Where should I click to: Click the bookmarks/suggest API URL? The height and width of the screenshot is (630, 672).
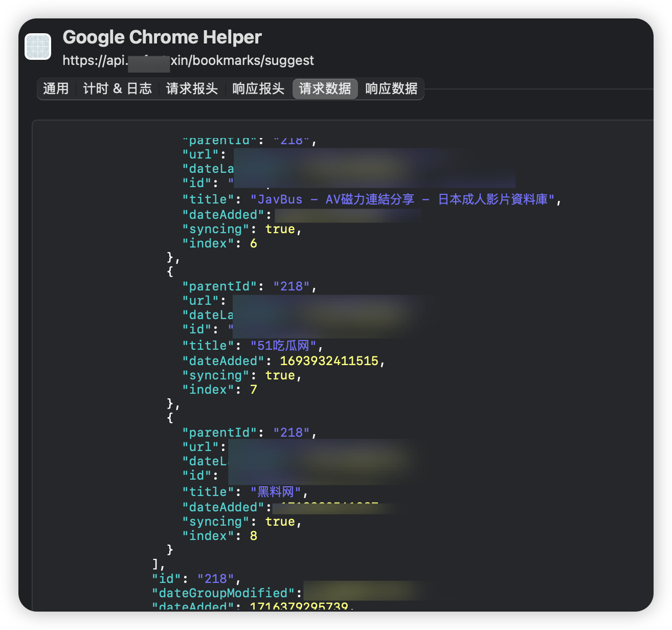188,60
